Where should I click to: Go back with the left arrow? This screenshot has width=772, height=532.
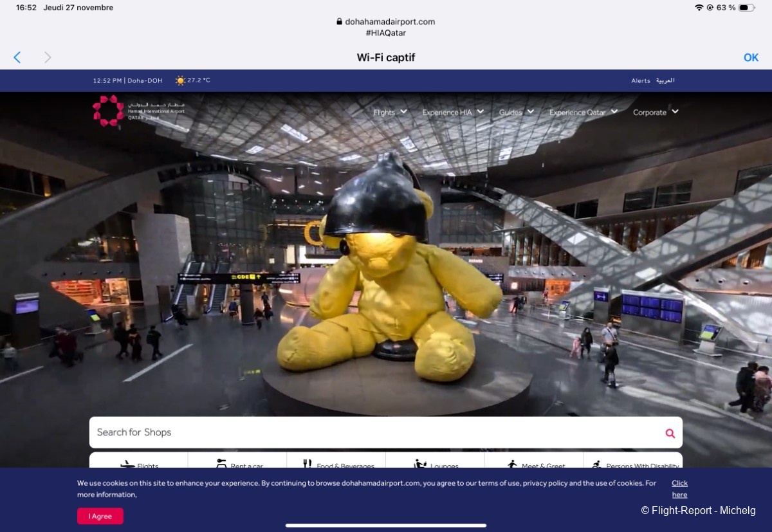coord(17,57)
